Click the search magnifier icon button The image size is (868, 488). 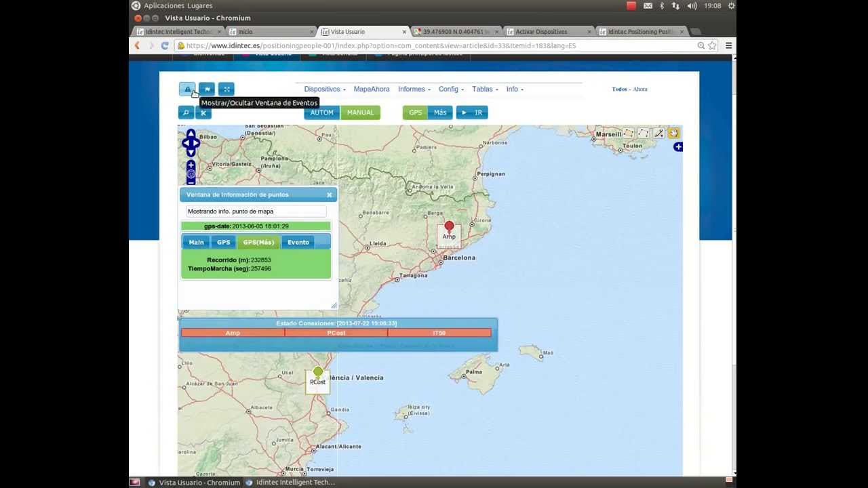[x=186, y=113]
